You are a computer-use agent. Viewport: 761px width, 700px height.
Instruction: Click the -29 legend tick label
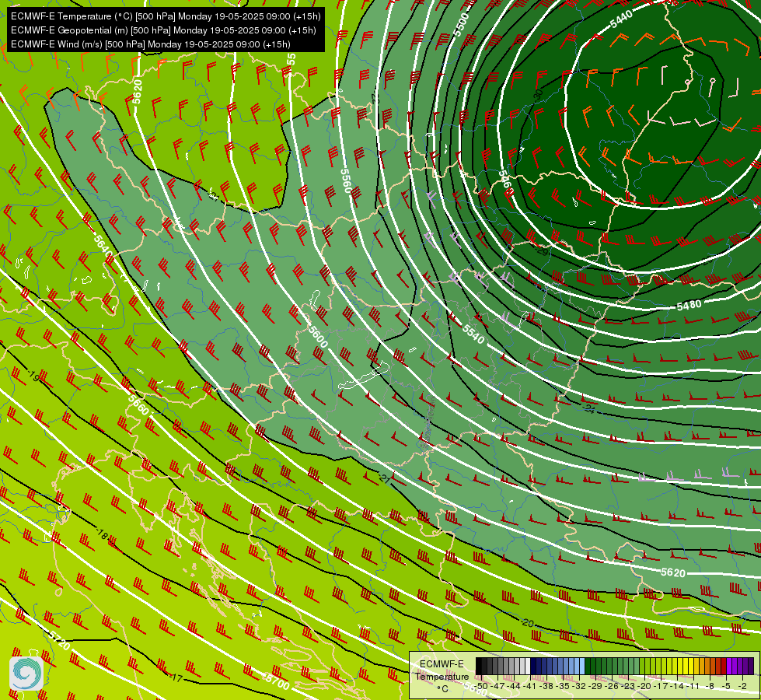(596, 686)
